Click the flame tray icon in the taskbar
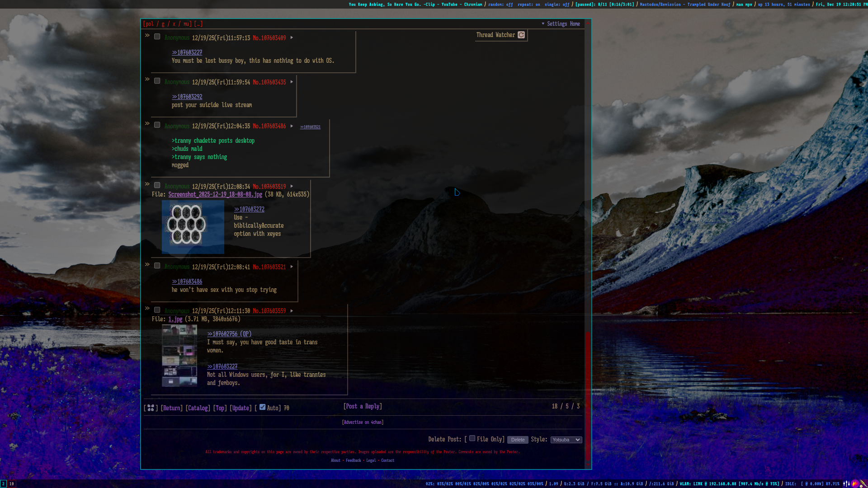868x488 pixels. coord(855,483)
